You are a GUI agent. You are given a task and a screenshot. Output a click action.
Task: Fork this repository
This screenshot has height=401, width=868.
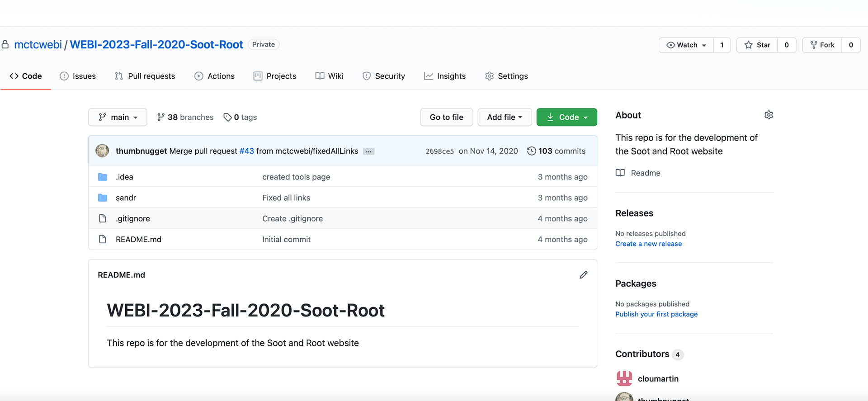tap(822, 45)
